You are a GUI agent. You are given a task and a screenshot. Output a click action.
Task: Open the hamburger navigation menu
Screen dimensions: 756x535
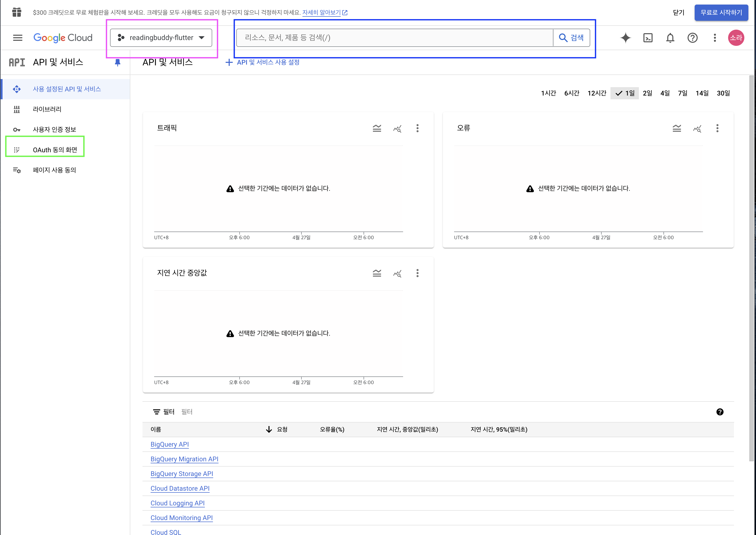(18, 38)
